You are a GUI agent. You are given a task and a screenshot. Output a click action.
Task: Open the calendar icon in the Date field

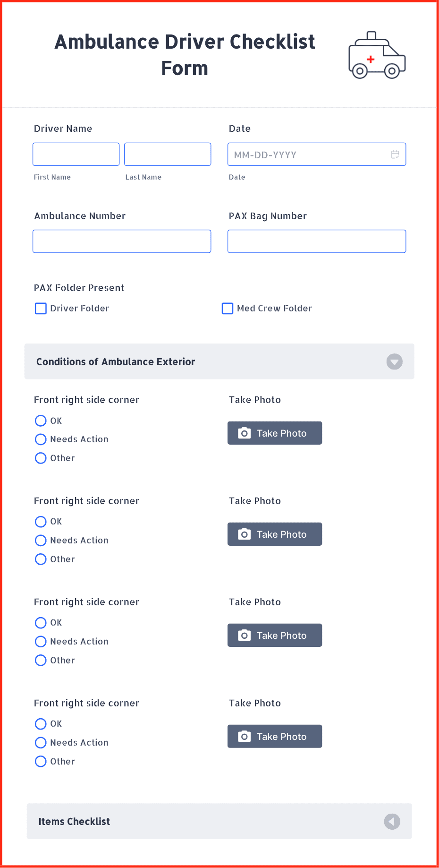click(395, 154)
